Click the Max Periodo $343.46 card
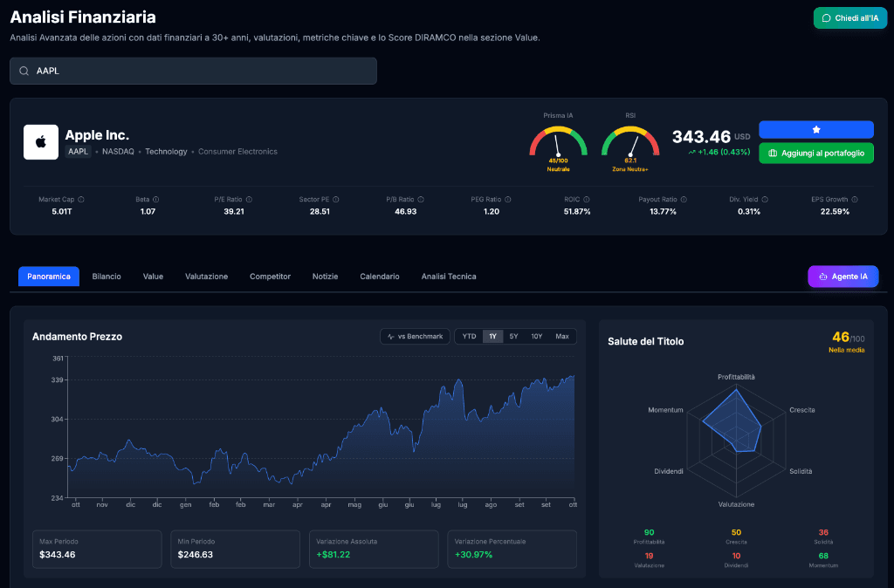The image size is (894, 588). point(97,550)
